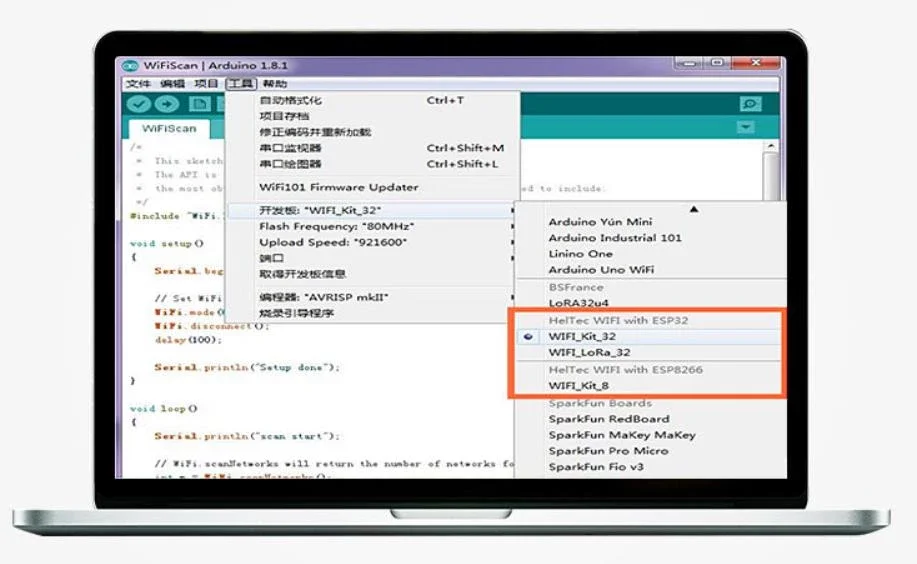Maximize the Arduino window

[718, 63]
